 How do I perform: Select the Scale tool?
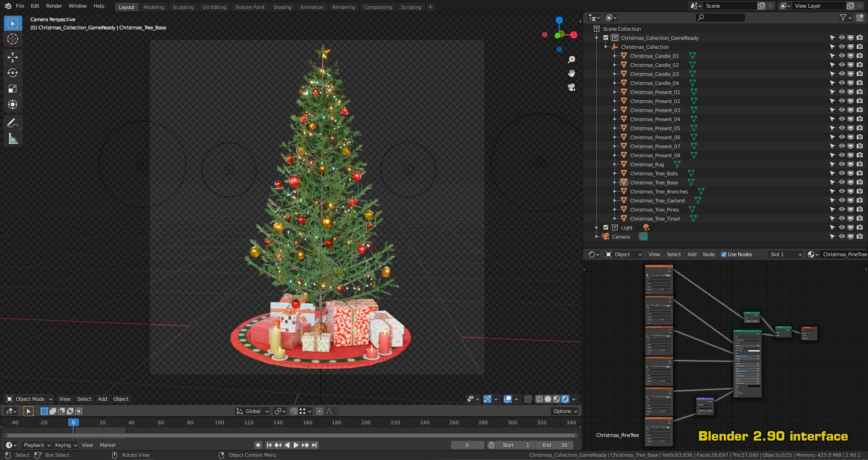(x=13, y=89)
